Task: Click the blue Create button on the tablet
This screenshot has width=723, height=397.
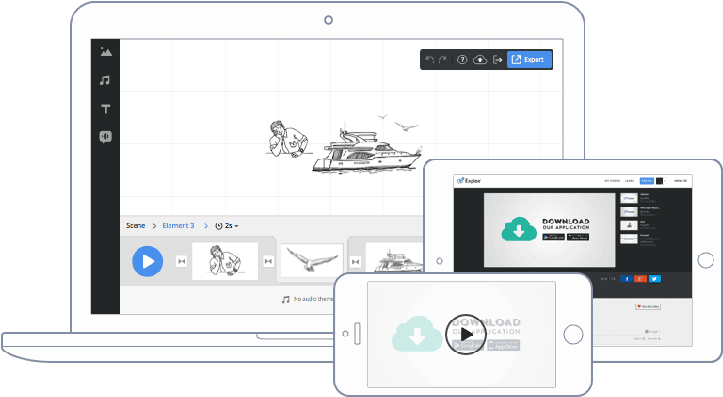Action: (x=646, y=181)
